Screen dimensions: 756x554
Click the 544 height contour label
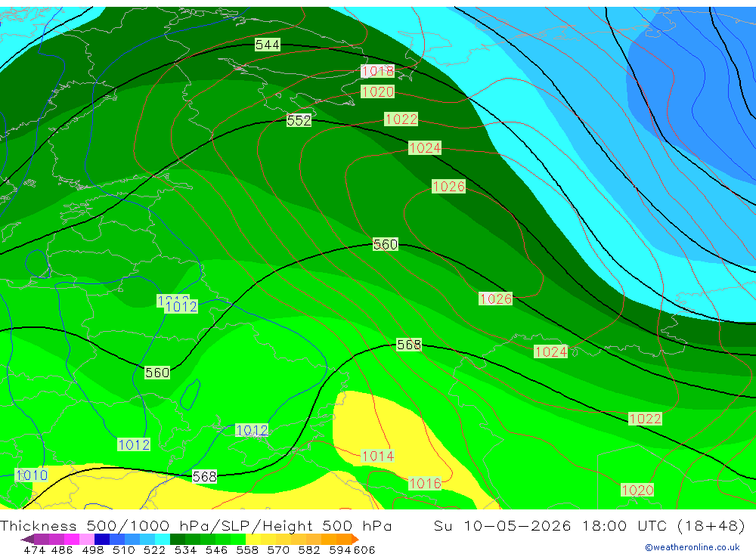pyautogui.click(x=268, y=45)
